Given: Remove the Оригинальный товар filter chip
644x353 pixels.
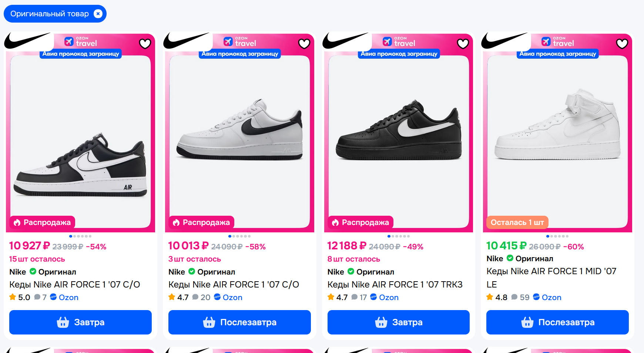Looking at the screenshot, I should pos(98,14).
